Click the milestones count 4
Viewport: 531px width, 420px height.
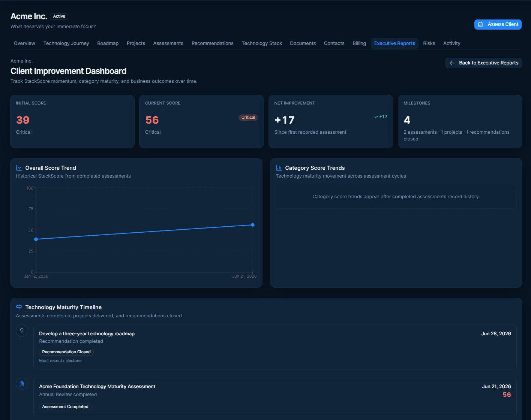[407, 120]
